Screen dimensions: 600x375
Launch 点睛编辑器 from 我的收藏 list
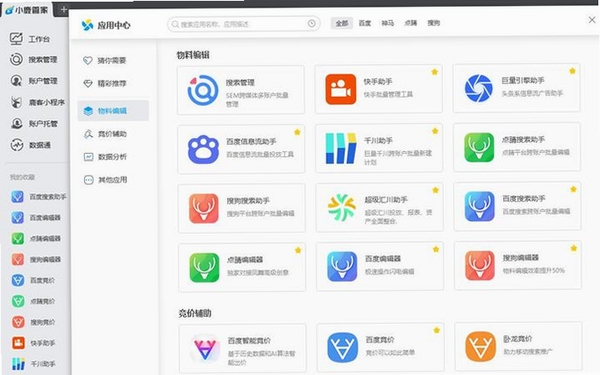tap(36, 238)
